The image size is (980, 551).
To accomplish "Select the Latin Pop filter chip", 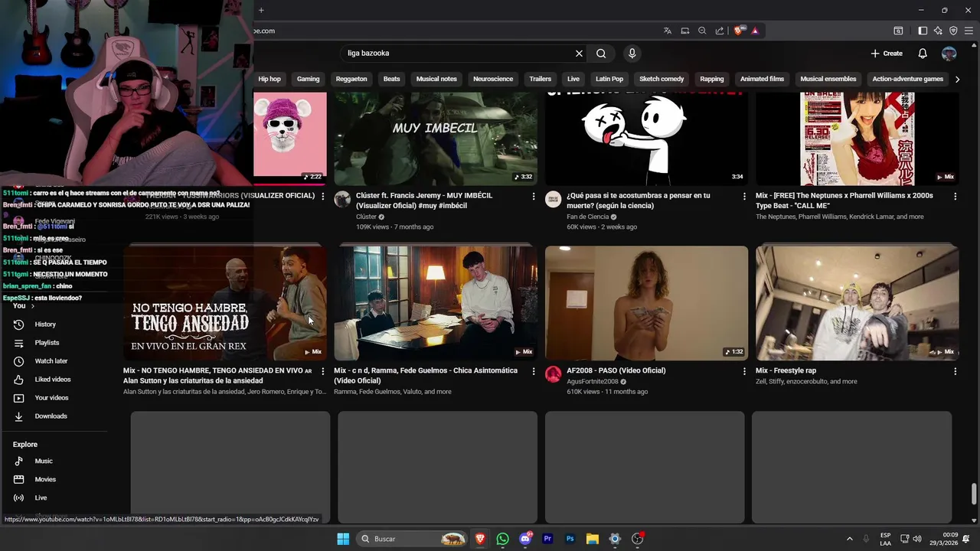I will 609,79.
